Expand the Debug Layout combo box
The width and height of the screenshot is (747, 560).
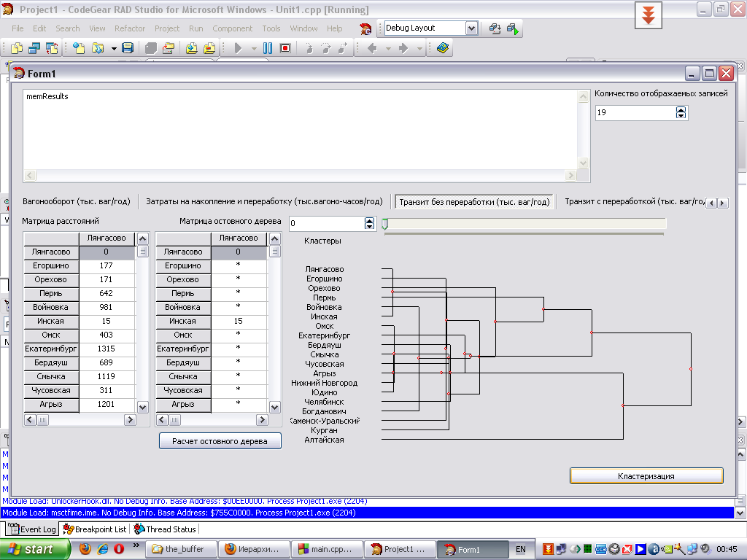471,28
